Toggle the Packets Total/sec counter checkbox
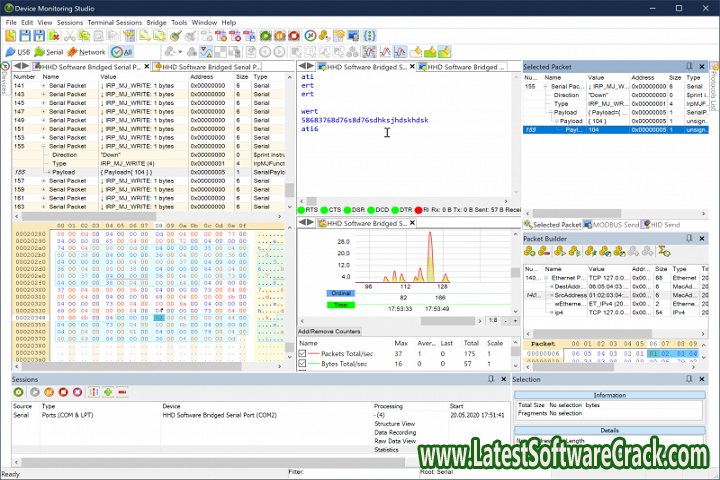Image resolution: width=720 pixels, height=480 pixels. click(304, 354)
